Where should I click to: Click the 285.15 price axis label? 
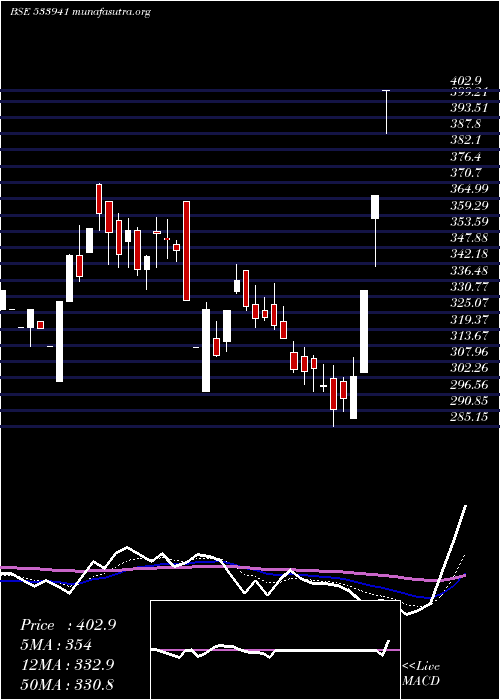pyautogui.click(x=469, y=417)
